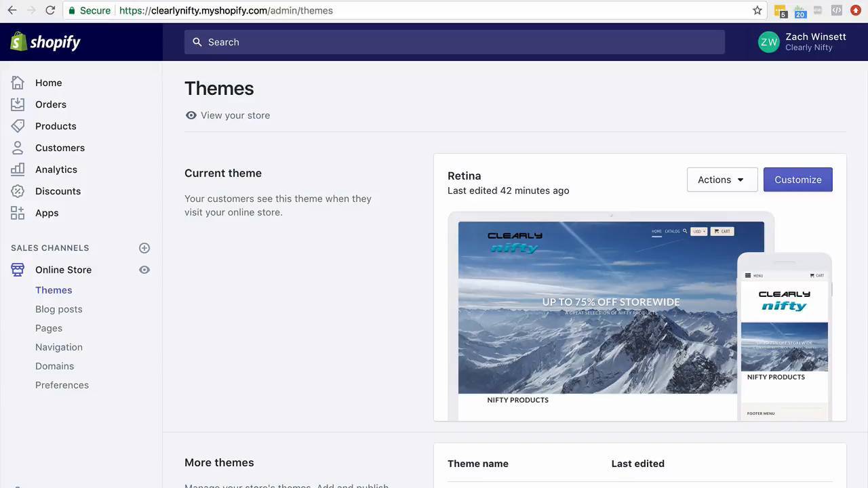The image size is (868, 488).
Task: Click the Search input field
Action: (x=454, y=42)
